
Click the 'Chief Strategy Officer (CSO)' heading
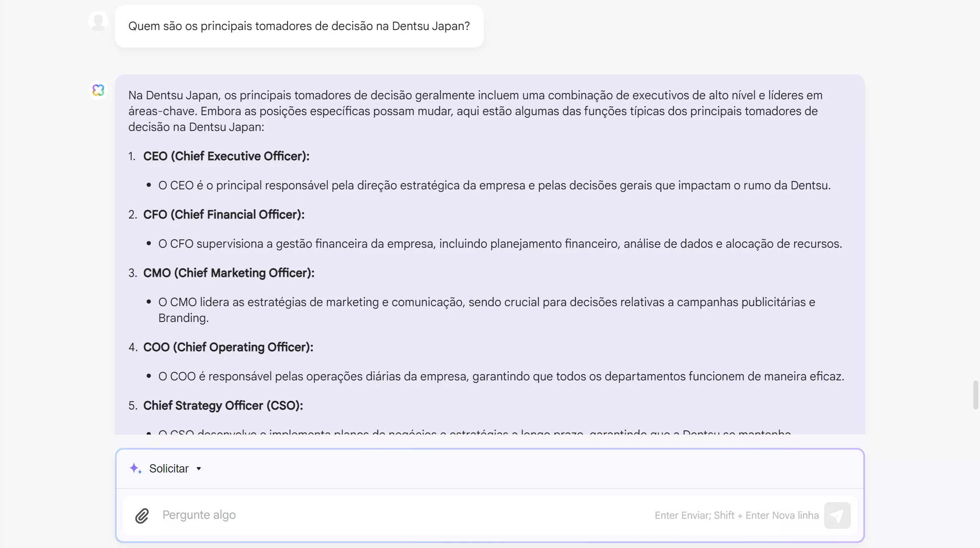point(223,405)
